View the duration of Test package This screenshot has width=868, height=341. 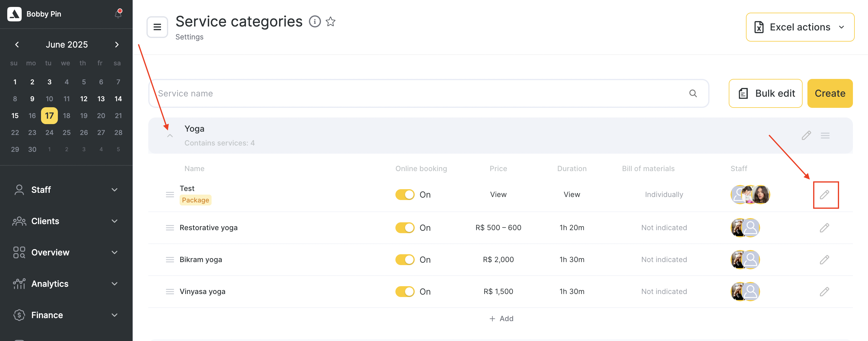pos(571,195)
